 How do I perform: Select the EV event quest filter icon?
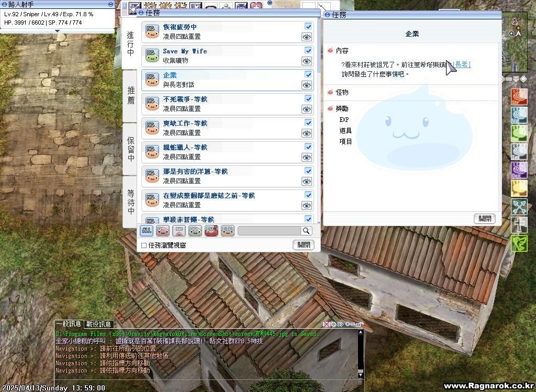[211, 231]
